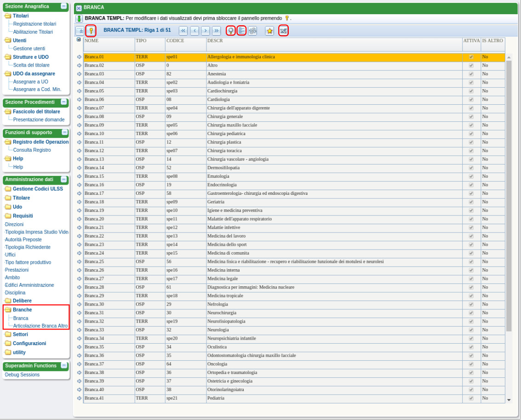521x420 pixels.
Task: Toggle ATTIVA checkbox for Geriatria row
Action: (471, 202)
